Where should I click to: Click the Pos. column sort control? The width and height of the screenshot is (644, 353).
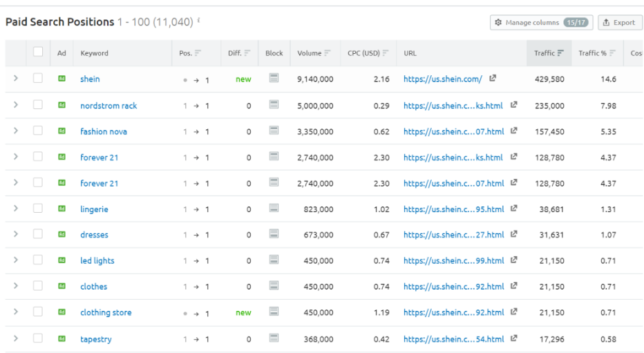[x=198, y=53]
